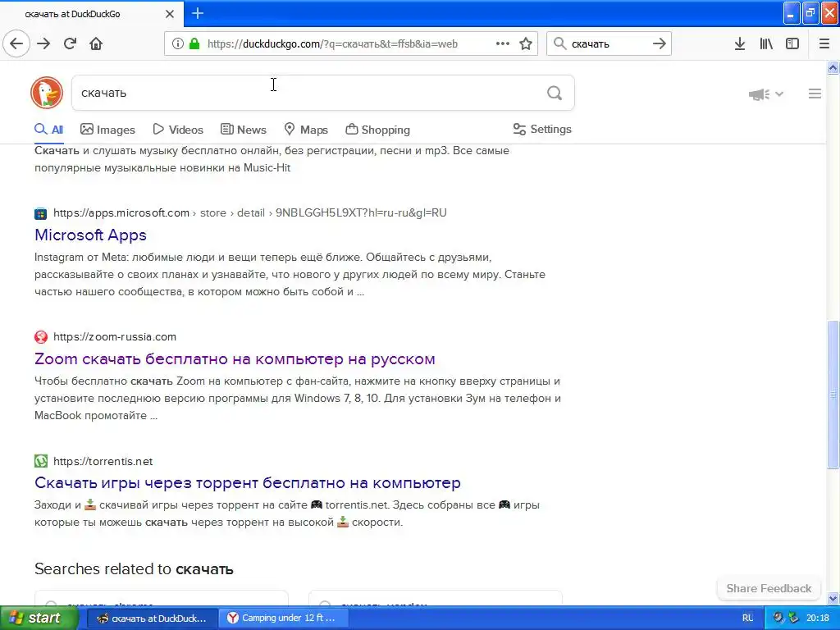This screenshot has height=630, width=840.
Task: Open the Firefox hamburger menu
Action: tap(824, 43)
